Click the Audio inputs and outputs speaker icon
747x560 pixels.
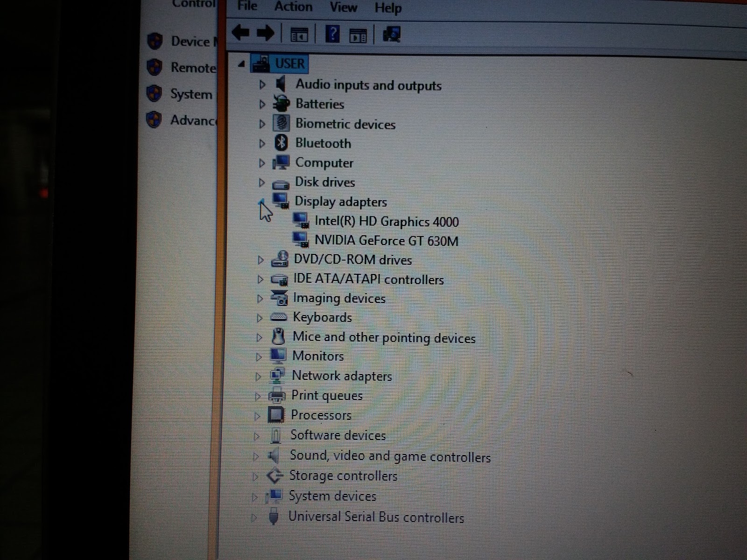point(280,84)
